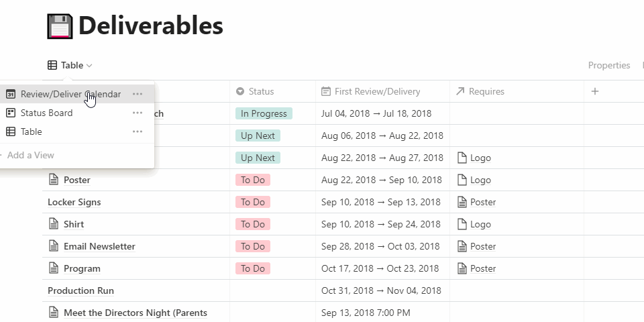The width and height of the screenshot is (644, 322).
Task: Click Add a View
Action: click(x=30, y=155)
